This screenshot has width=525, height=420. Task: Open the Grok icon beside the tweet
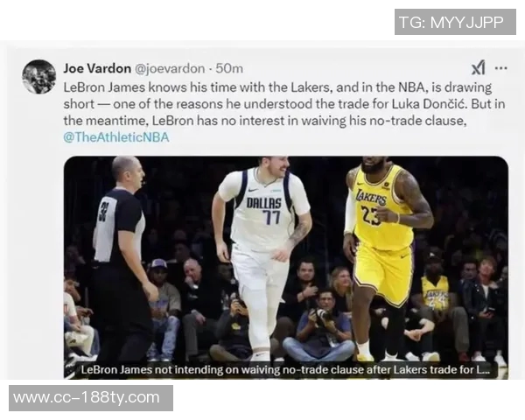click(x=478, y=68)
